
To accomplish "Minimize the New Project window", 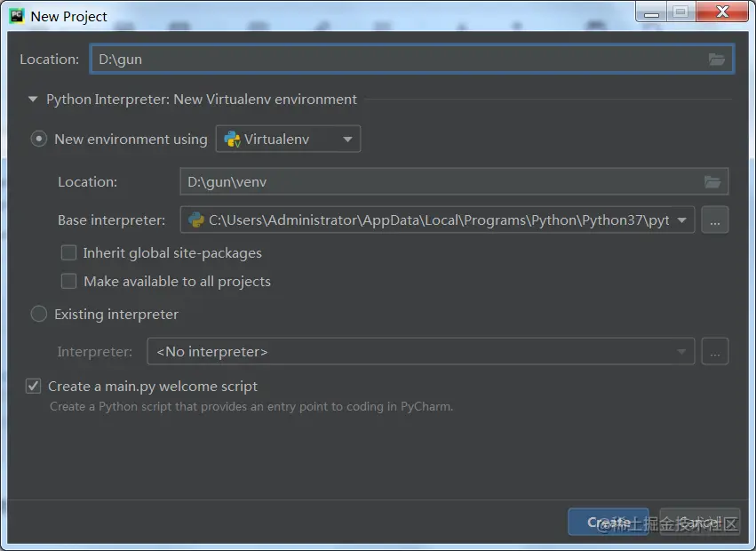I will pyautogui.click(x=651, y=12).
